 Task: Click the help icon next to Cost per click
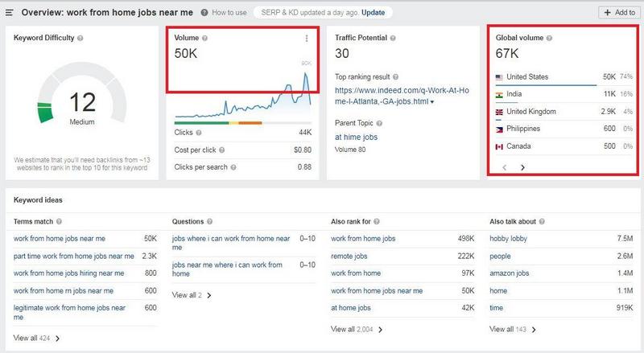pos(222,150)
